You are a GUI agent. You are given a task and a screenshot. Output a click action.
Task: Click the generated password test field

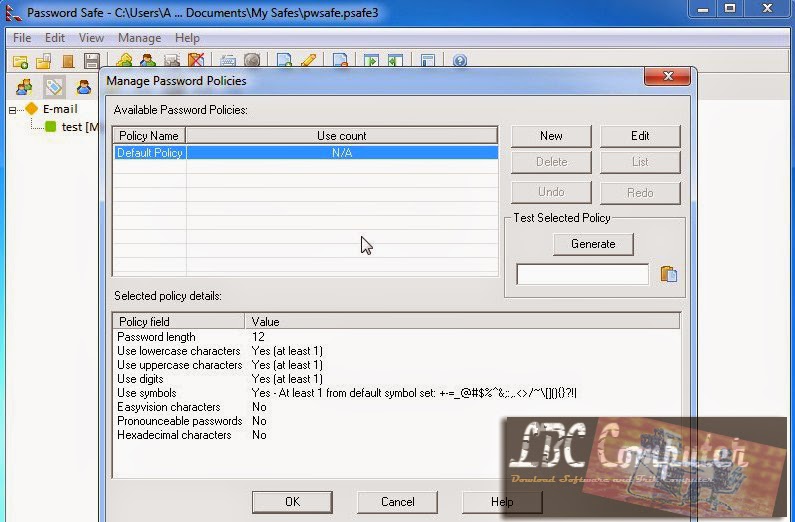coord(582,274)
